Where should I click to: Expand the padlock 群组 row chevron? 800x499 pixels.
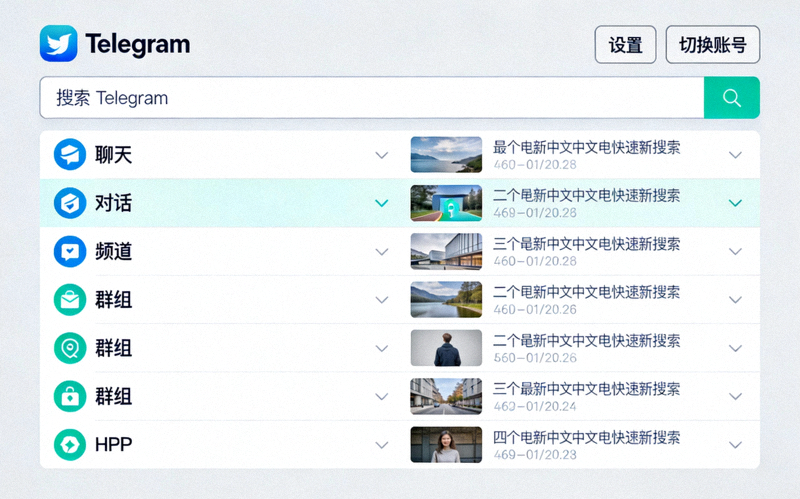[x=382, y=396]
